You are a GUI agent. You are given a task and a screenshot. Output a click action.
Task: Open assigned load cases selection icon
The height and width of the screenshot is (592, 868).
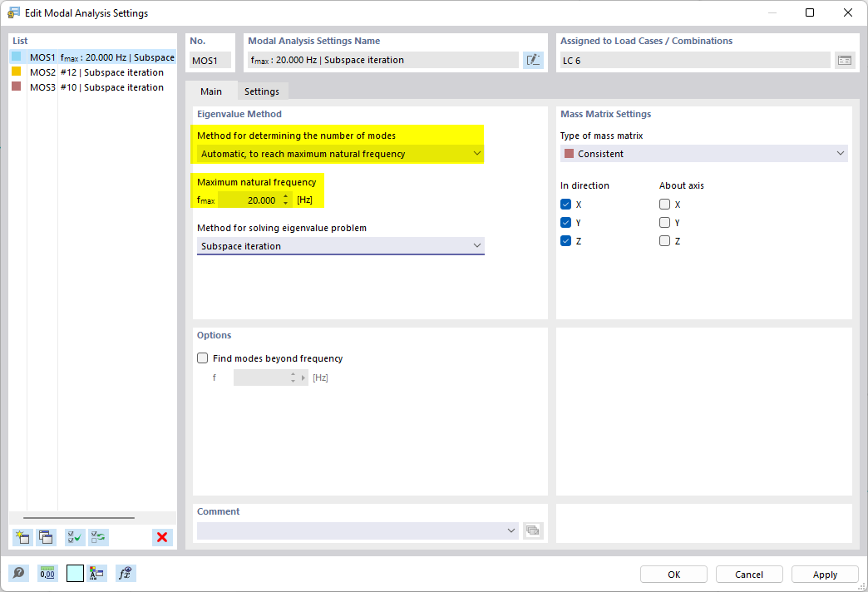(844, 61)
